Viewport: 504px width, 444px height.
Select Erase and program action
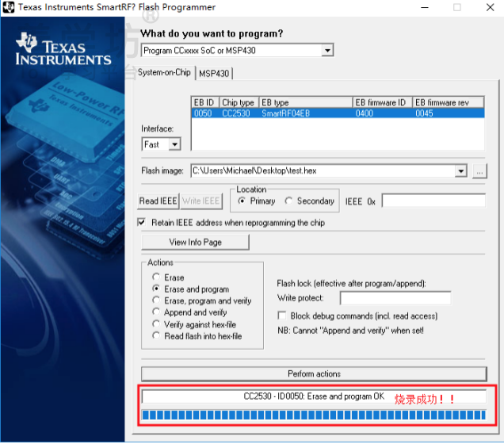[x=156, y=289]
